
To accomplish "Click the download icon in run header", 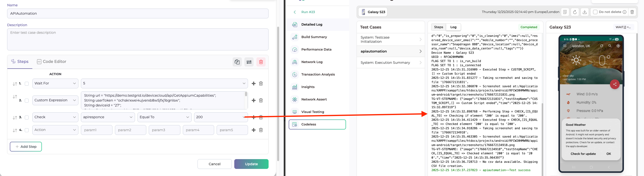I will pos(584,12).
